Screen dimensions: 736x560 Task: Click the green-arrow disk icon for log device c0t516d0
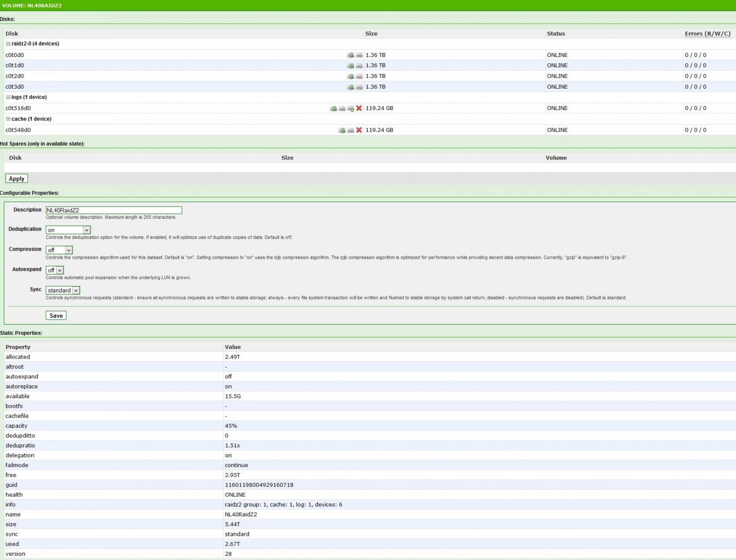tap(333, 109)
